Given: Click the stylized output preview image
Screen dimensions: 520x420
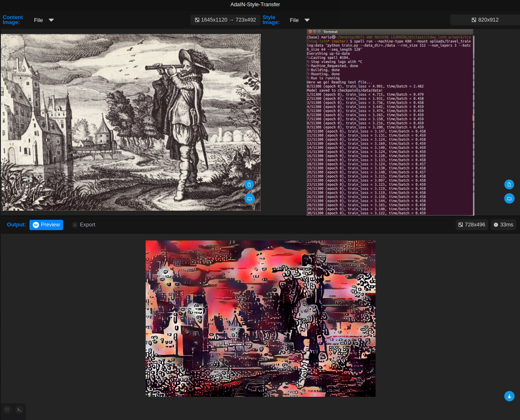Looking at the screenshot, I should pos(261,318).
